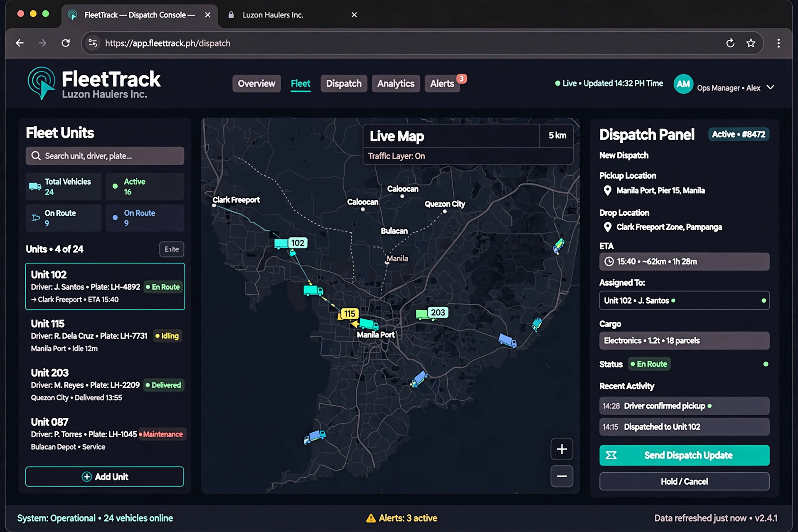Click the Hold / Cancel button
This screenshot has height=532, width=798.
pos(684,481)
